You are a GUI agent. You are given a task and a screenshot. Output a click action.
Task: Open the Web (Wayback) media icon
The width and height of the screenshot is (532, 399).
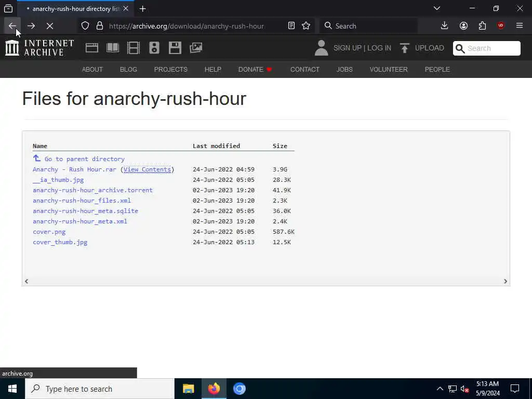point(92,48)
